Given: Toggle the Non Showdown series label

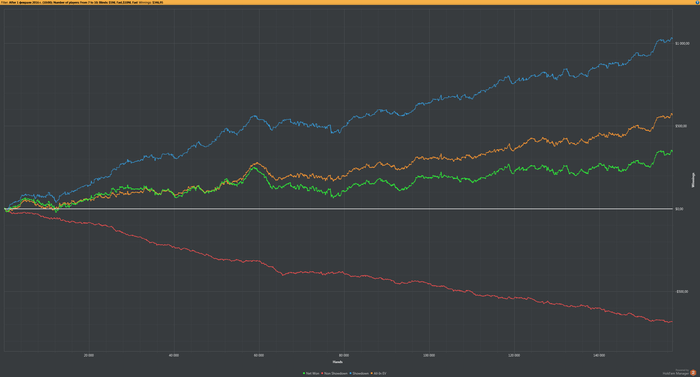Looking at the screenshot, I should pyautogui.click(x=336, y=373).
